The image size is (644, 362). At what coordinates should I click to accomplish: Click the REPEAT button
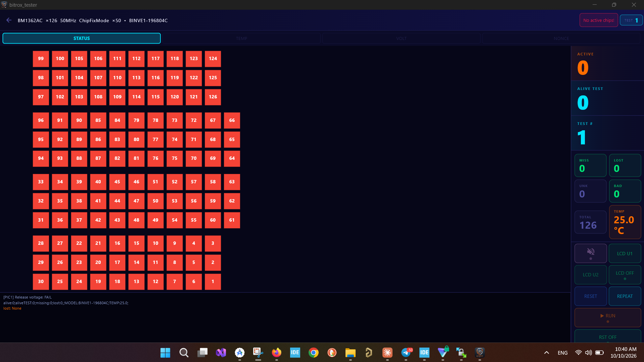pyautogui.click(x=625, y=296)
